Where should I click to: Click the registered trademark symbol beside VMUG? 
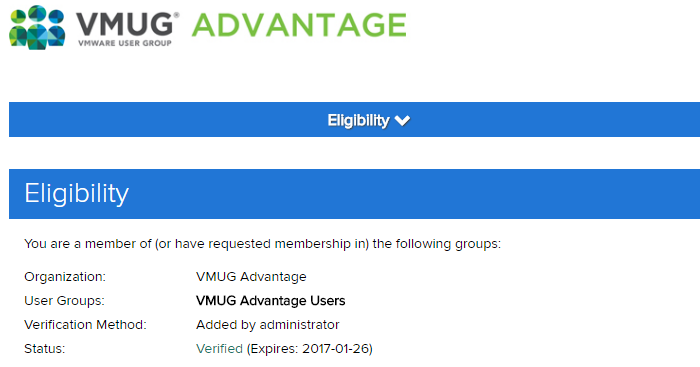tap(176, 15)
